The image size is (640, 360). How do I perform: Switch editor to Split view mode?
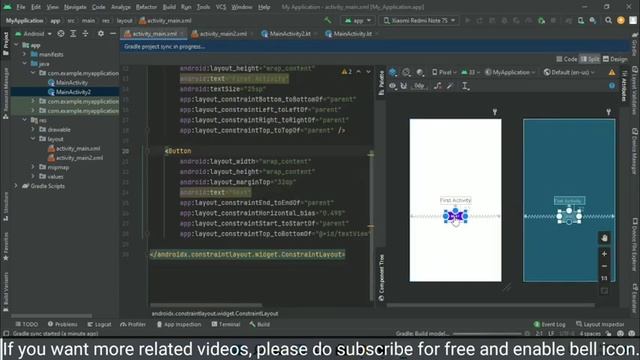[590, 59]
